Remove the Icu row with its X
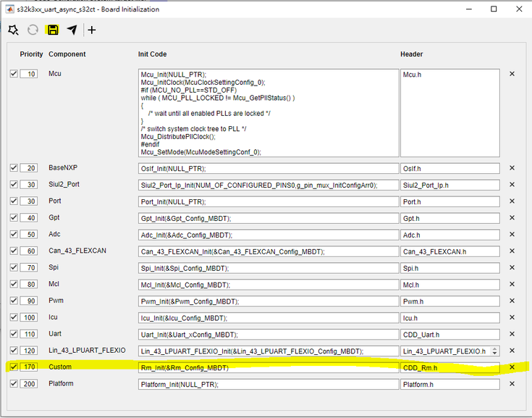 pyautogui.click(x=512, y=317)
